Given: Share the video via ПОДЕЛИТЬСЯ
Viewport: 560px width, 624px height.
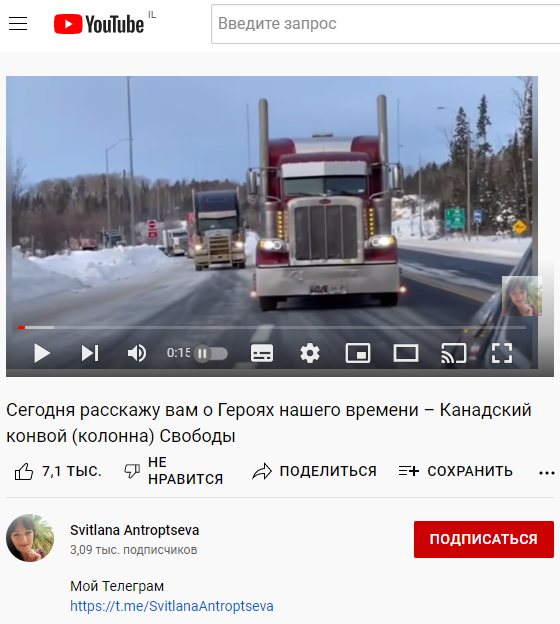Looking at the screenshot, I should pos(314,472).
